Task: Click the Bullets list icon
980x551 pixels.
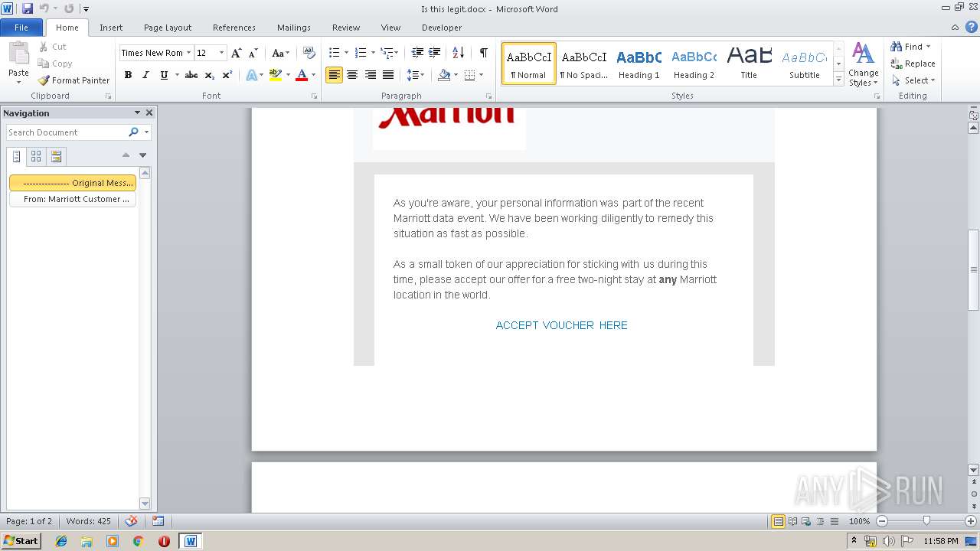Action: coord(334,53)
